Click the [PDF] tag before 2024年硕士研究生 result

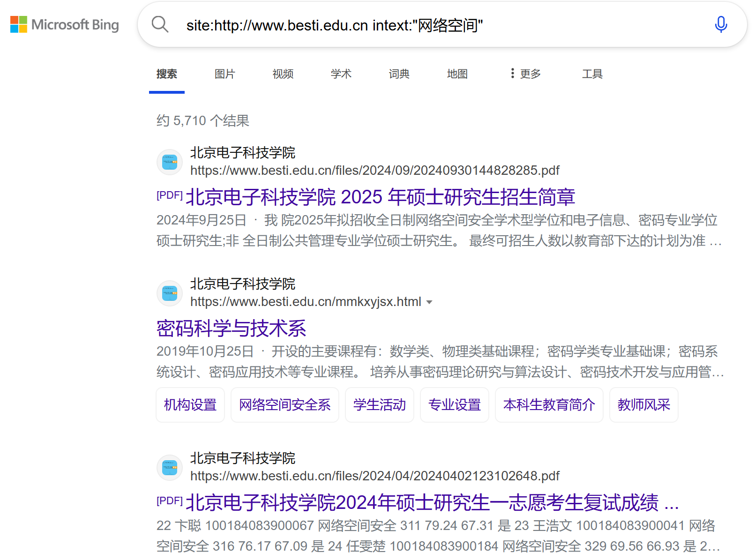point(170,500)
